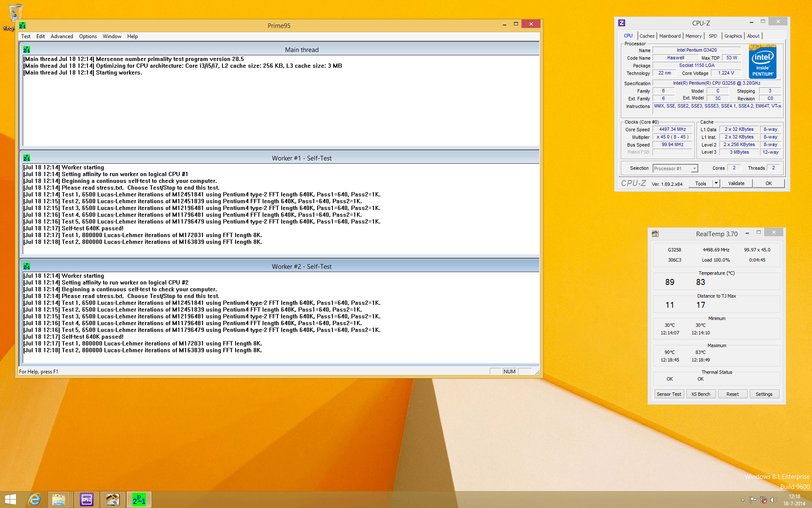Image resolution: width=812 pixels, height=508 pixels.
Task: Click the Sensor Test button
Action: click(669, 394)
